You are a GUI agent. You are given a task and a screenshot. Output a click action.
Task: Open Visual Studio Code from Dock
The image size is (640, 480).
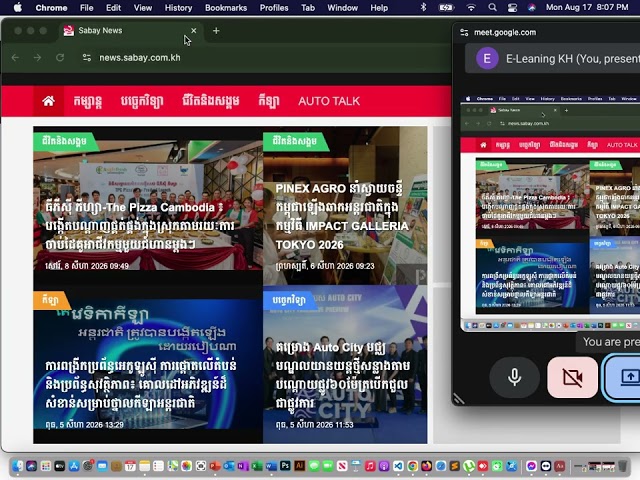point(398,466)
